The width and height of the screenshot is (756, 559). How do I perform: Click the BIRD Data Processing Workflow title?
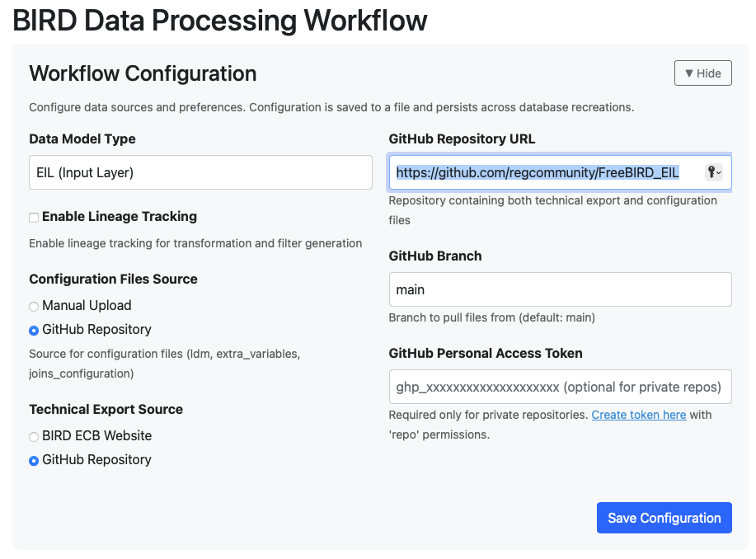220,21
